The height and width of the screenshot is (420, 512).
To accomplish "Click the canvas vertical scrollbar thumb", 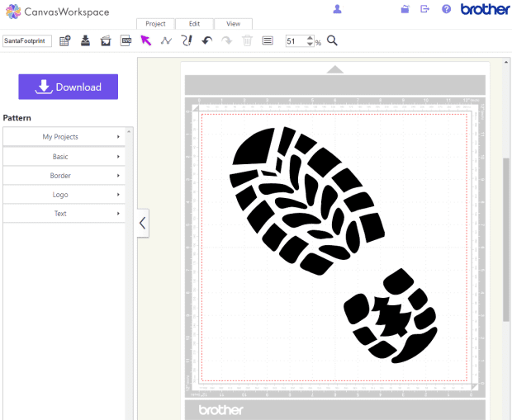I will [x=505, y=238].
